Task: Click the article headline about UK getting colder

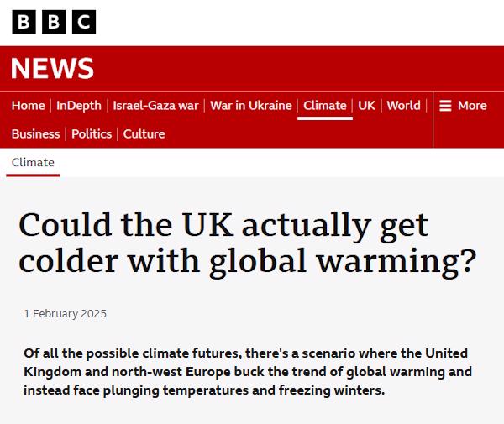Action: click(247, 243)
